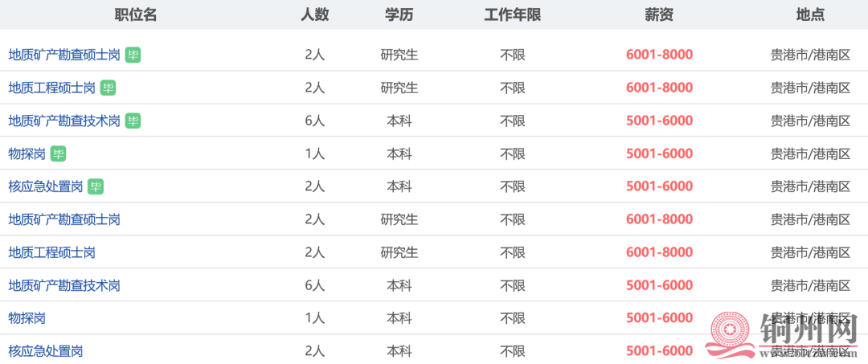Open first 地质矿产勘查硕士岗 job link
This screenshot has height=364, width=868.
(64, 55)
